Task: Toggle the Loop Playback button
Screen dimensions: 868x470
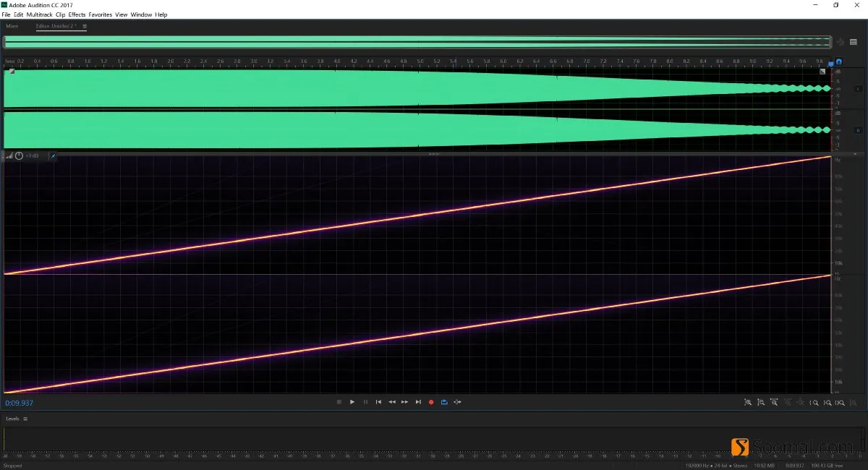Action: [444, 402]
